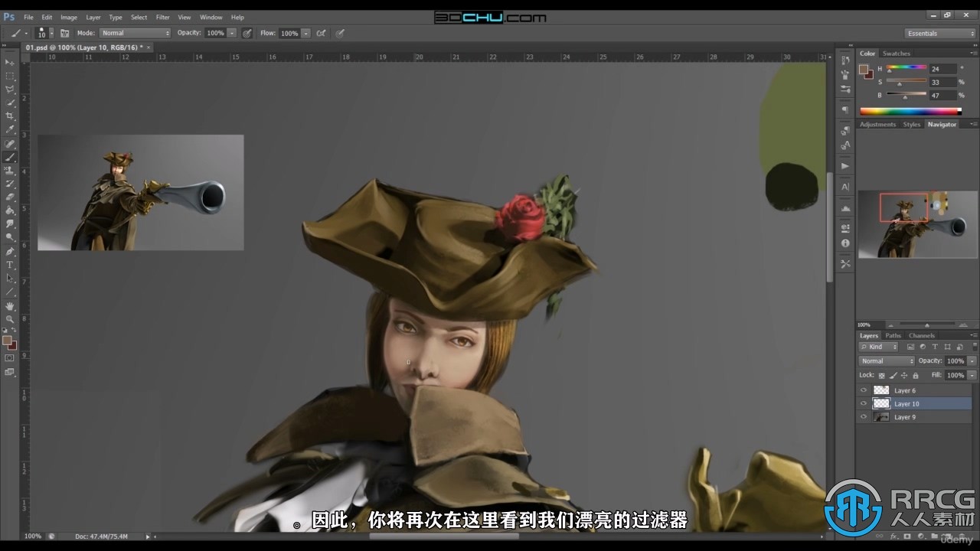This screenshot has height=551, width=980.
Task: Open the Layer menu
Action: (x=93, y=17)
